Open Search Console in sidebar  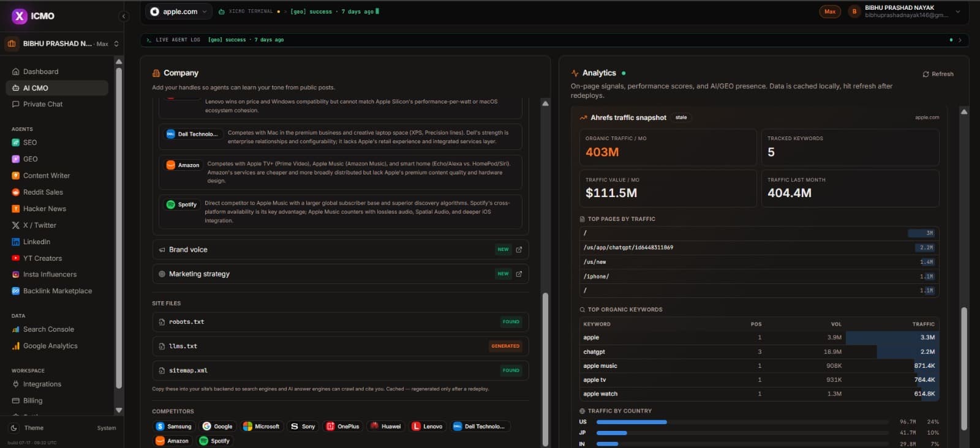[x=48, y=329]
